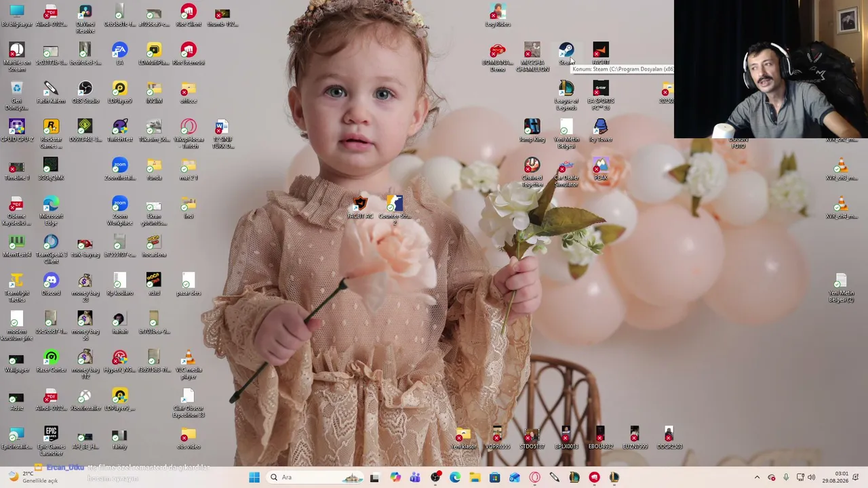868x488 pixels.
Task: Select the Microsoft Edge desktop shortcut
Action: coord(51,211)
